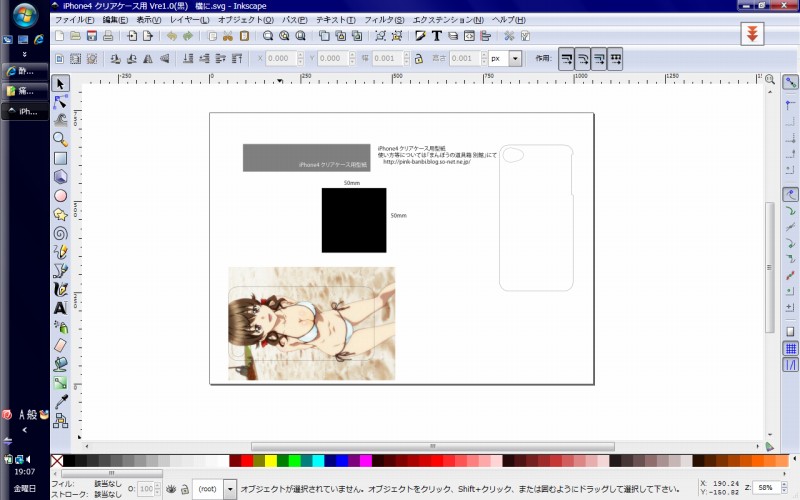The width and height of the screenshot is (800, 500).
Task: Select the Text tool in toolbox
Action: (60, 308)
